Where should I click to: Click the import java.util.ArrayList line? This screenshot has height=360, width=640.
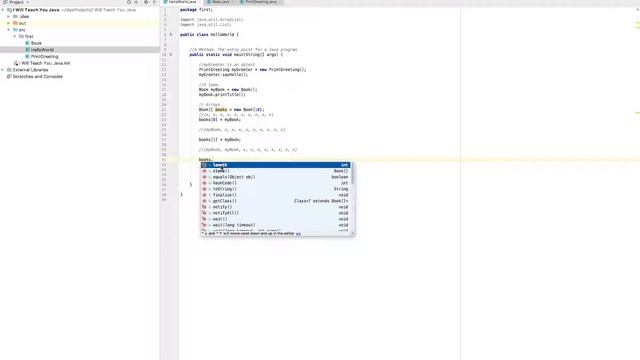[x=211, y=20]
